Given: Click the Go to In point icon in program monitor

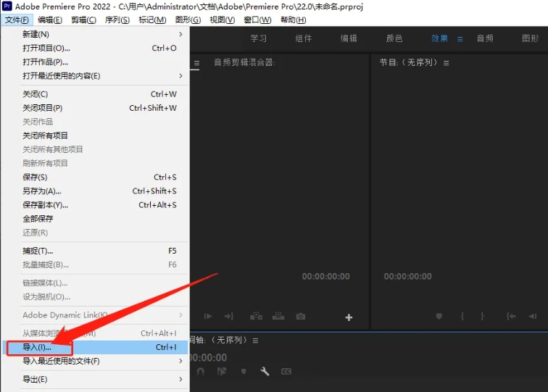Looking at the screenshot, I should [x=510, y=317].
